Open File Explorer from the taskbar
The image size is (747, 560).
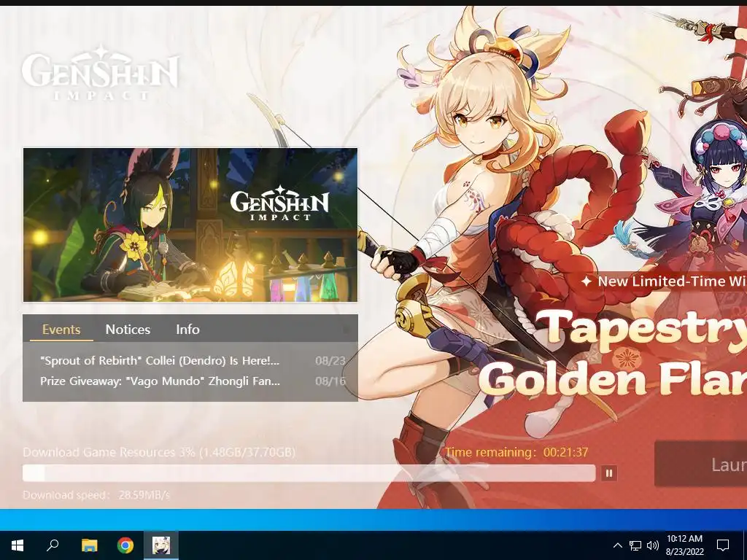pos(89,545)
